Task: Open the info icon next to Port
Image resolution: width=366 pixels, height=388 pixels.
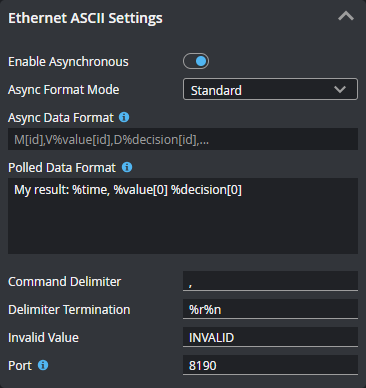Action: [43, 365]
